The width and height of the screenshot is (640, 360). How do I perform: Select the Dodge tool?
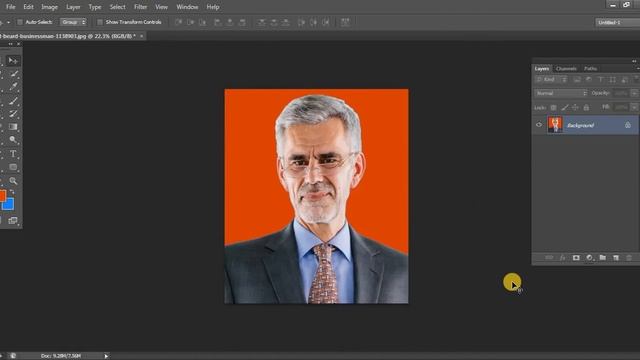pos(13,140)
